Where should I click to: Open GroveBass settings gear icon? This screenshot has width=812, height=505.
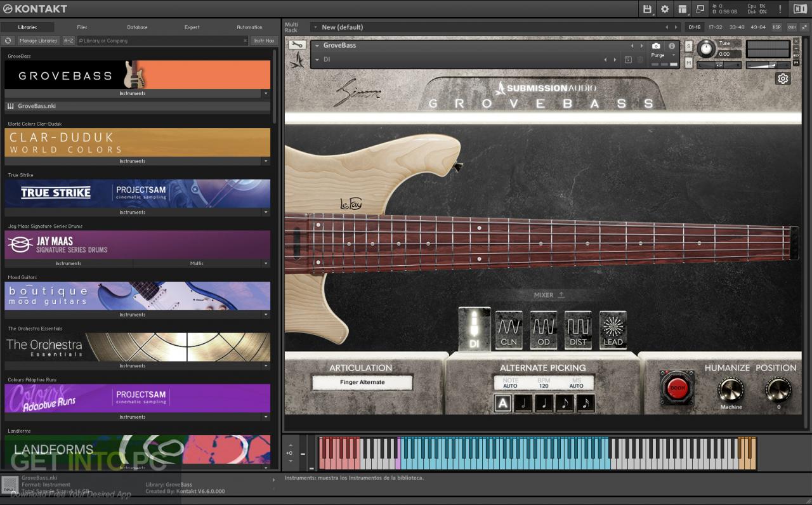pos(783,79)
